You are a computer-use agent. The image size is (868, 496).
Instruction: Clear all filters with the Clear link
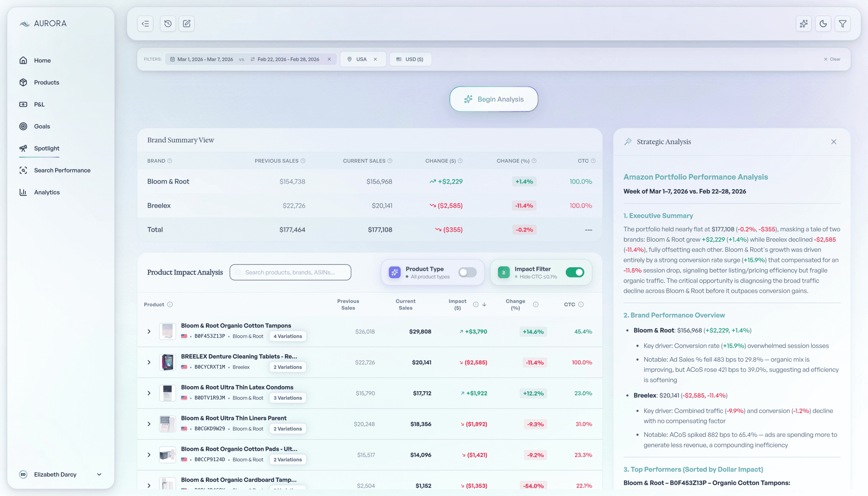831,59
